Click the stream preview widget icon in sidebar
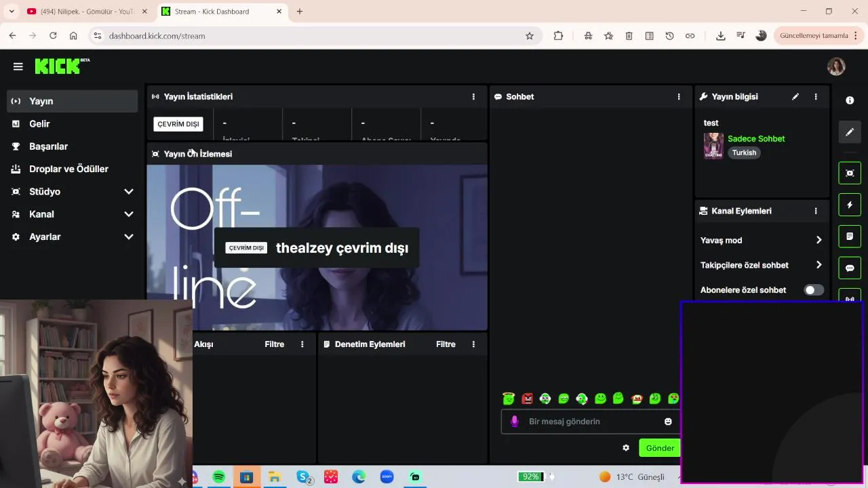 [x=850, y=173]
